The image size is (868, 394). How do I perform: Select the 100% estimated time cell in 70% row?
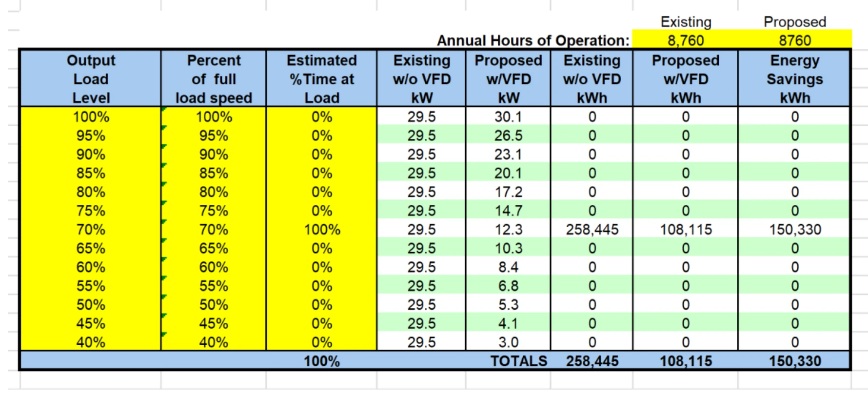click(x=322, y=230)
